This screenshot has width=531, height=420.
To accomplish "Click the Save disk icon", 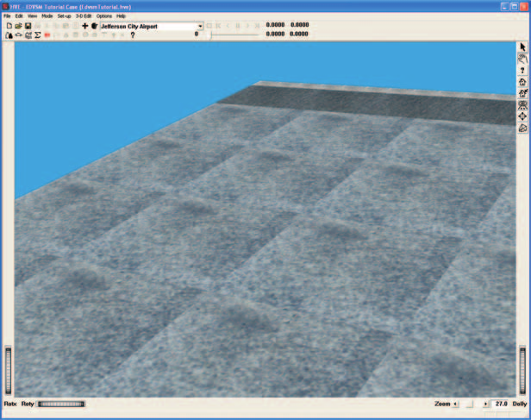I will (28, 26).
